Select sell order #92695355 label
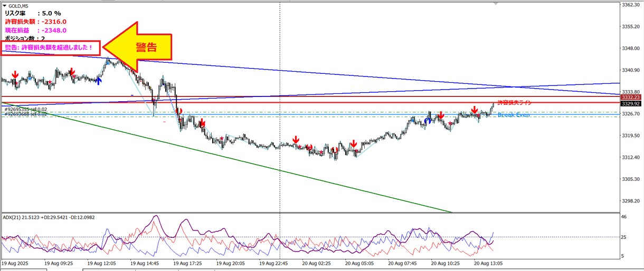This screenshot has width=644, height=271. click(25, 109)
